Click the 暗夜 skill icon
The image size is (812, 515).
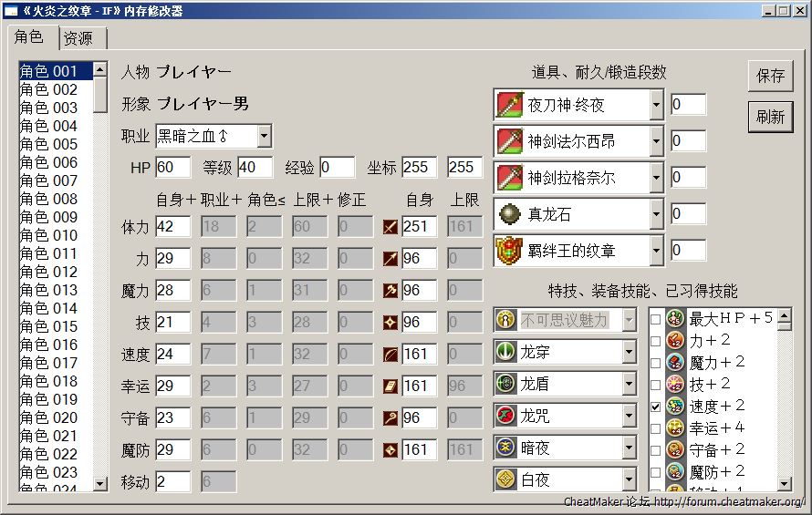[506, 448]
